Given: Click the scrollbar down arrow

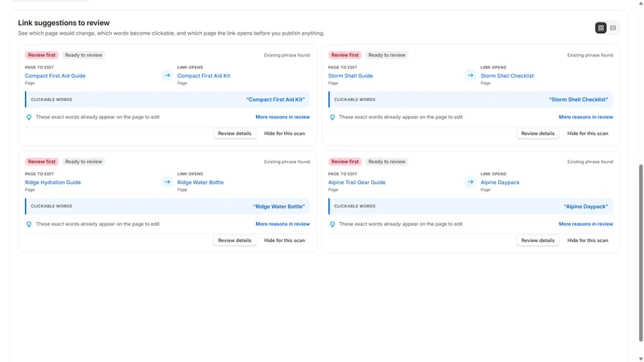Looking at the screenshot, I should tap(641, 359).
